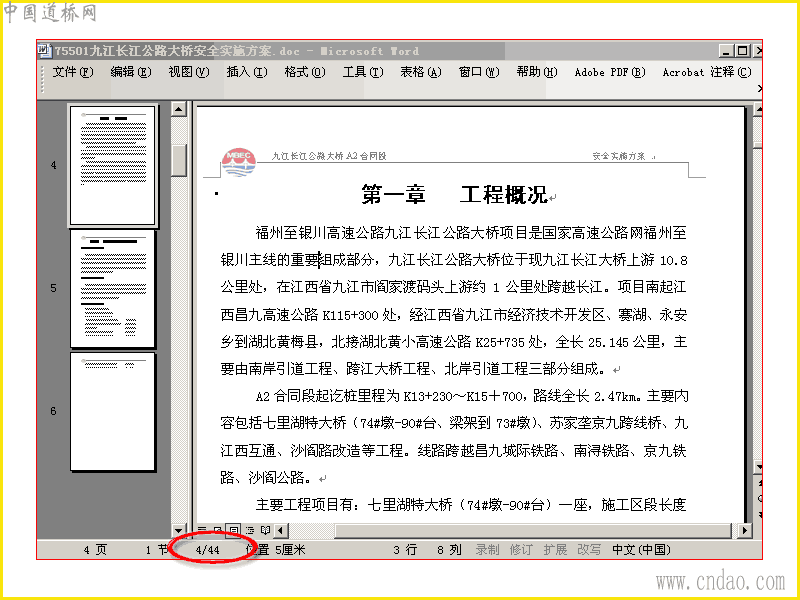Image resolution: width=800 pixels, height=600 pixels.
Task: Open Reading Layout view icon
Action: tap(265, 531)
